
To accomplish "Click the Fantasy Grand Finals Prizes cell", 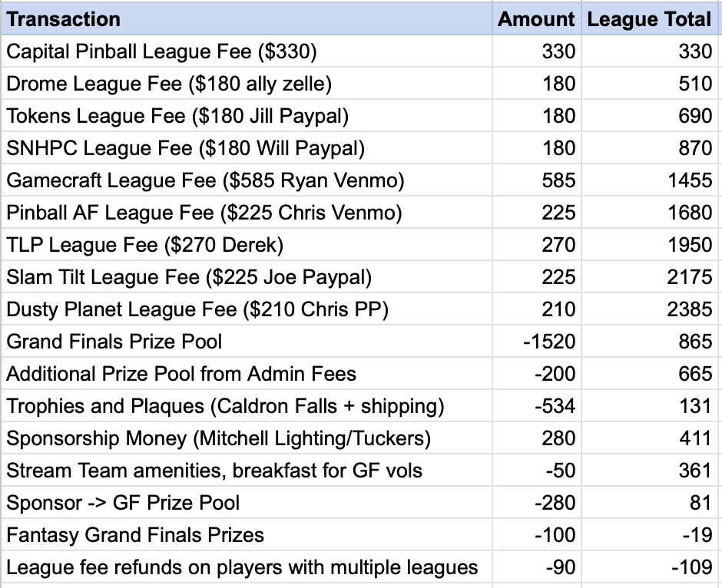I will (135, 535).
